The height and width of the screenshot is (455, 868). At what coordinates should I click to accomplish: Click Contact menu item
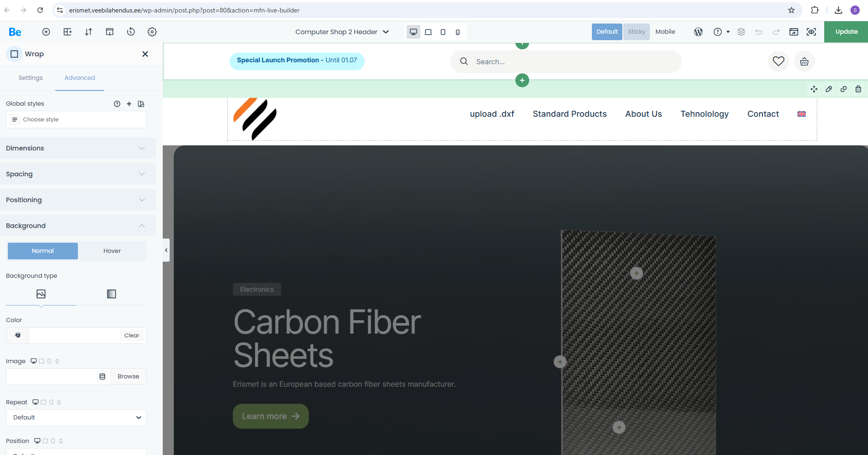click(x=763, y=114)
